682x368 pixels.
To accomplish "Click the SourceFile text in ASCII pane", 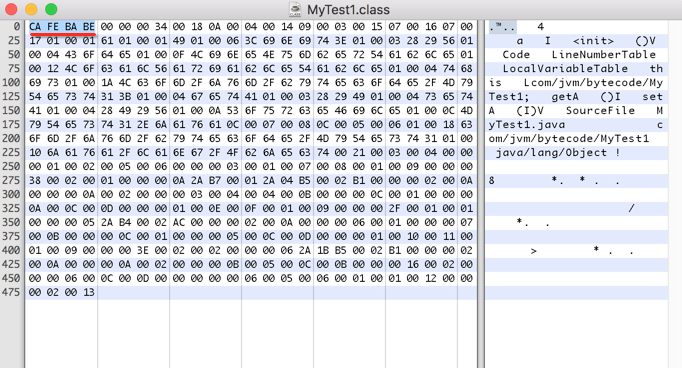I will 600,110.
